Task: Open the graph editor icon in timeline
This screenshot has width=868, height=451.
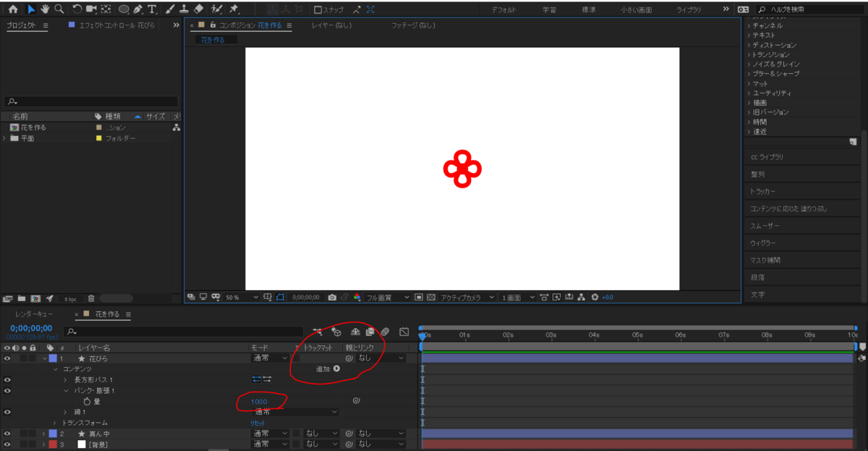Action: click(404, 332)
